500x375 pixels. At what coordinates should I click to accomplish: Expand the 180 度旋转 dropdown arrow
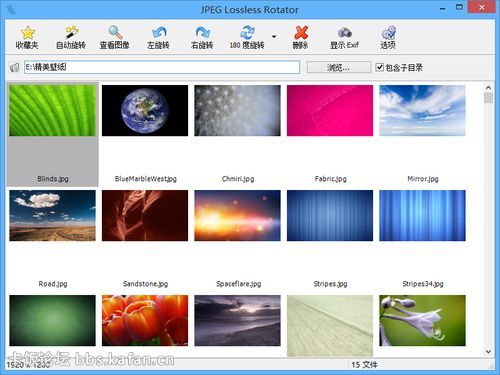(274, 36)
